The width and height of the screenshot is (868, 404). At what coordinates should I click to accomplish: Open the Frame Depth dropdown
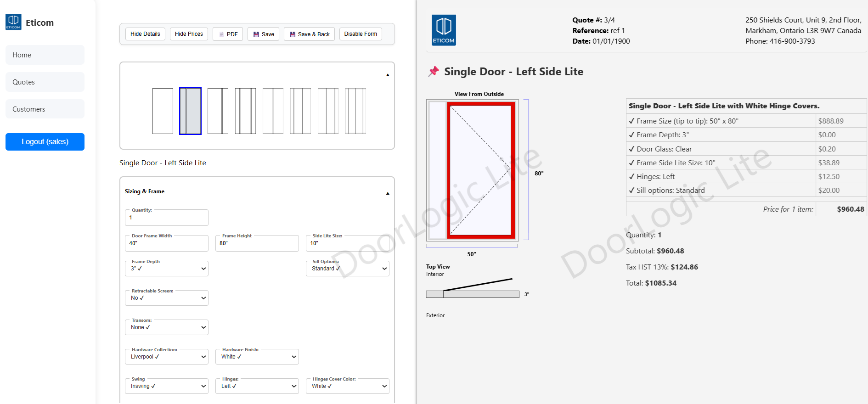click(166, 269)
